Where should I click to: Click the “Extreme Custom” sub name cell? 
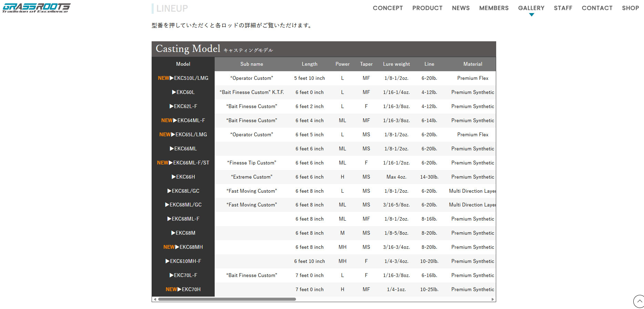[x=252, y=177]
